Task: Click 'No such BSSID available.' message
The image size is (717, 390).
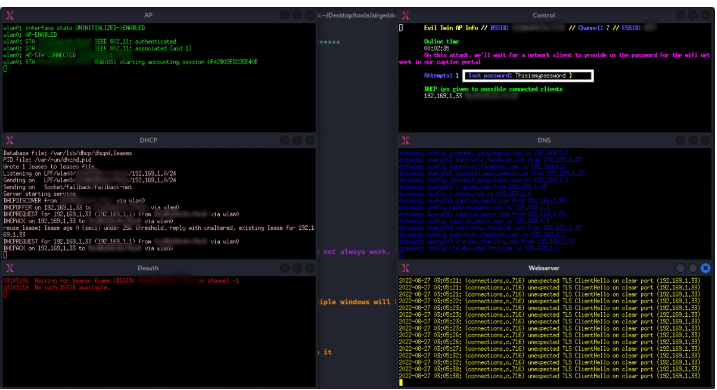Action: click(x=56, y=288)
